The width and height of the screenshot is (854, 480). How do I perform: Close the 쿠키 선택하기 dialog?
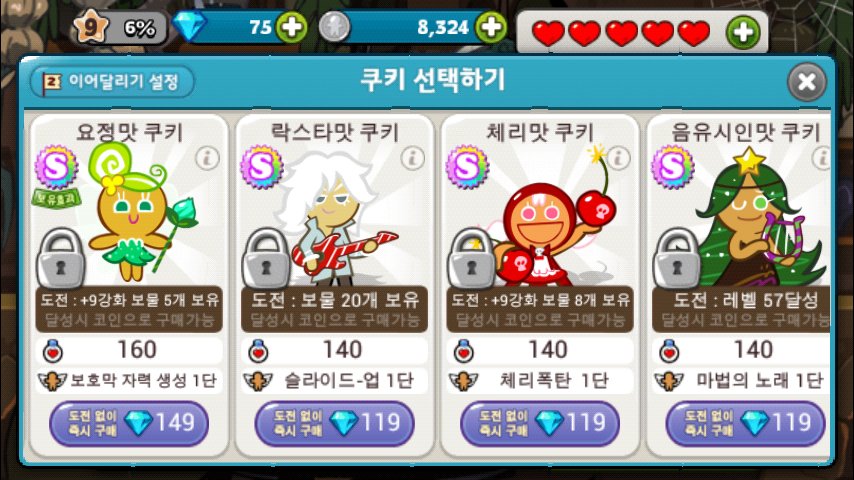pos(807,82)
